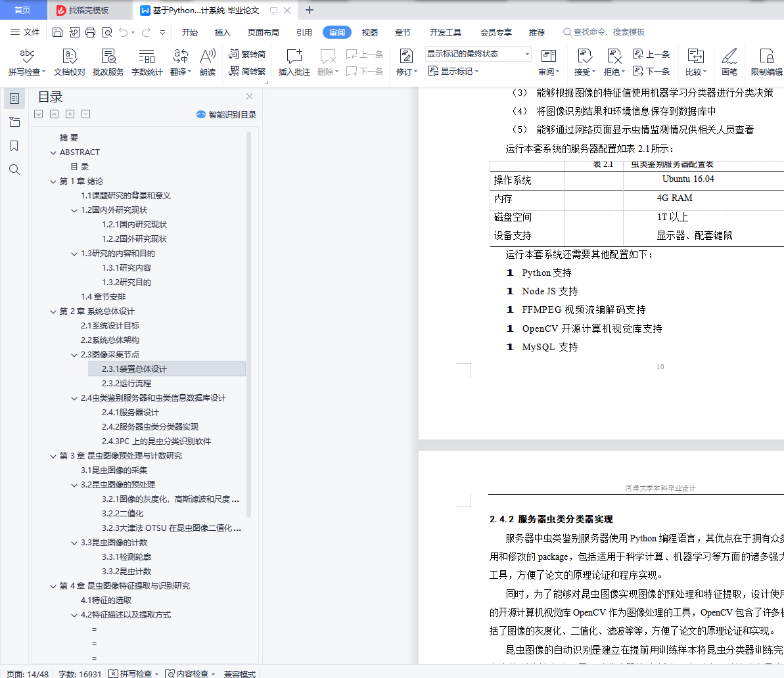Image resolution: width=784 pixels, height=678 pixels.
Task: Open the 文件 menu
Action: click(x=25, y=32)
